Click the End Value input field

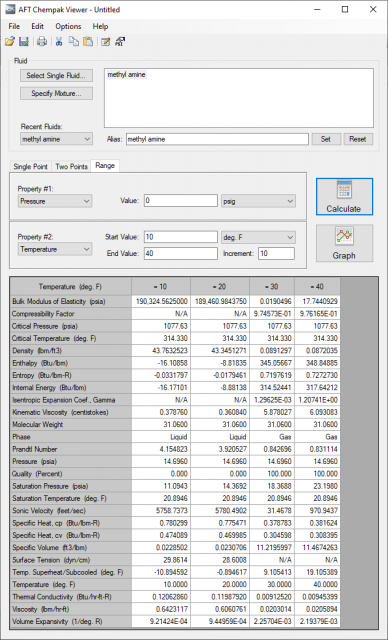point(181,253)
